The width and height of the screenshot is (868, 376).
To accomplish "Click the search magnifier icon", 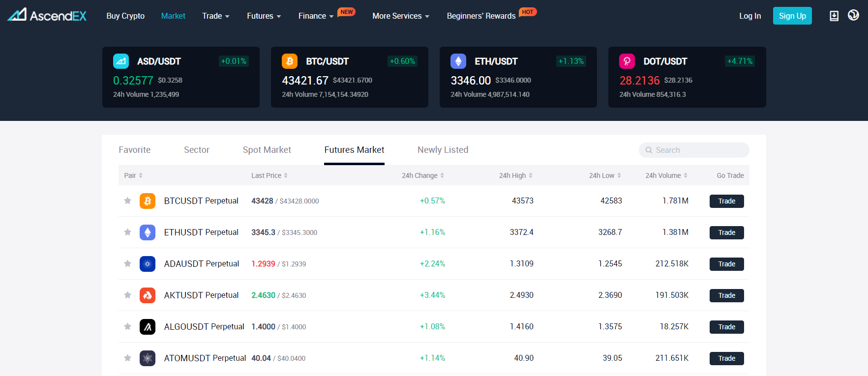I will point(649,150).
